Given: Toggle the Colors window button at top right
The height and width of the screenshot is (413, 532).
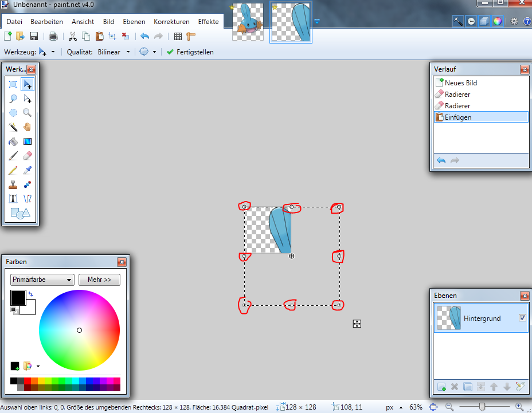Looking at the screenshot, I should (x=498, y=21).
